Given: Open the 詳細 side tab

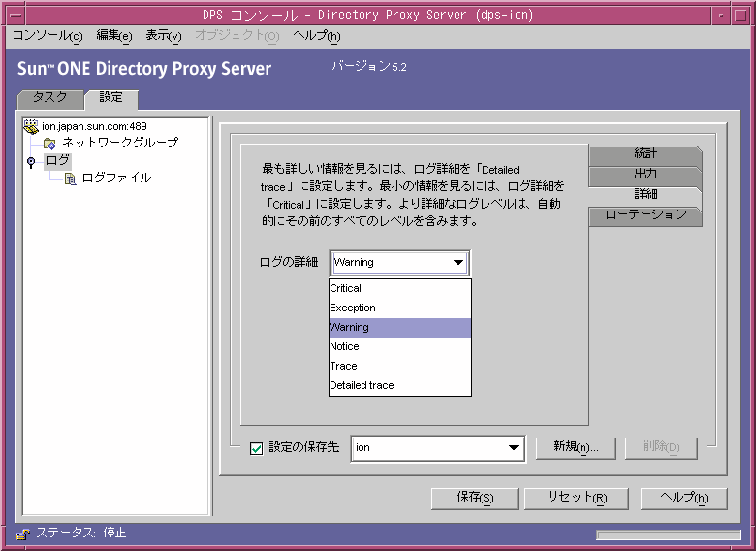Looking at the screenshot, I should 646,195.
